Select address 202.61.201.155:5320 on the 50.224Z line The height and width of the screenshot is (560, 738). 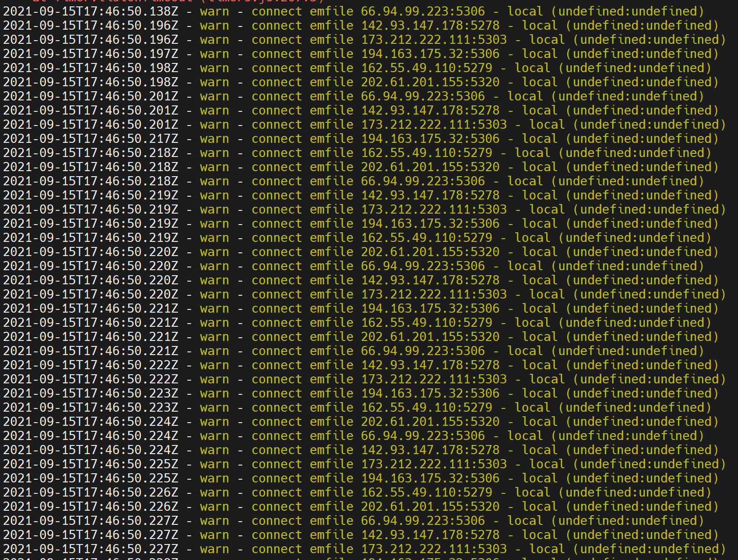click(x=430, y=422)
